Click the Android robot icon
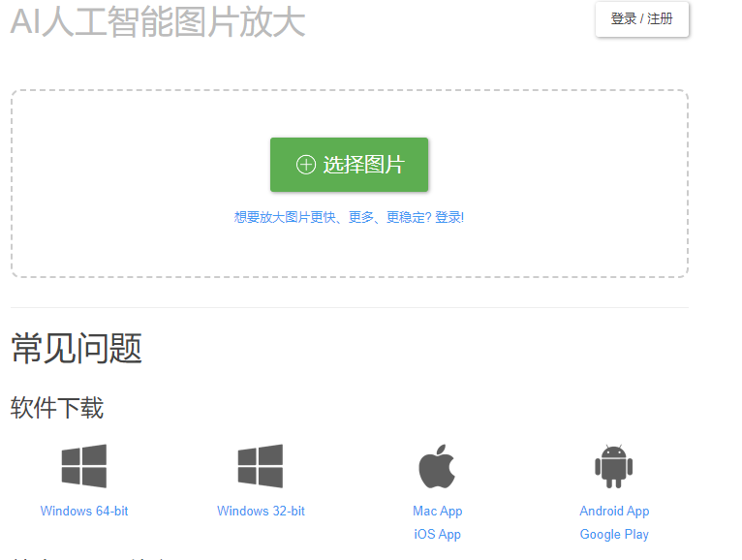The width and height of the screenshot is (742, 560). tap(613, 467)
